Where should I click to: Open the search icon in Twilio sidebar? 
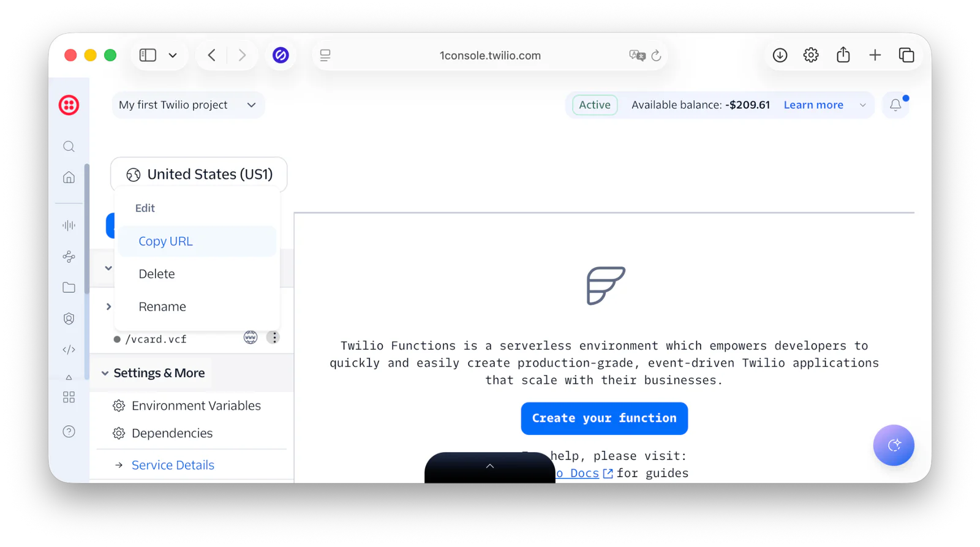tap(69, 146)
